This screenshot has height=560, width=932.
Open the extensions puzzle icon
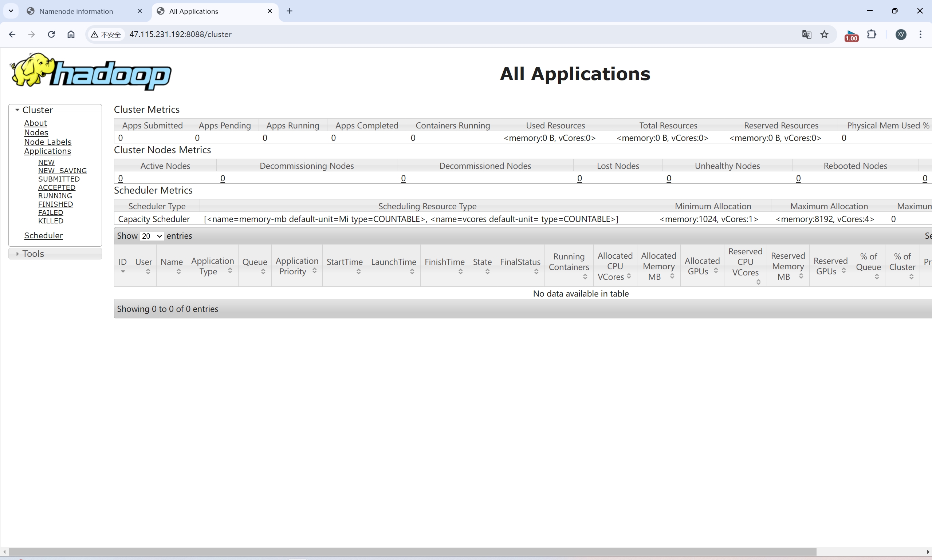(x=872, y=34)
